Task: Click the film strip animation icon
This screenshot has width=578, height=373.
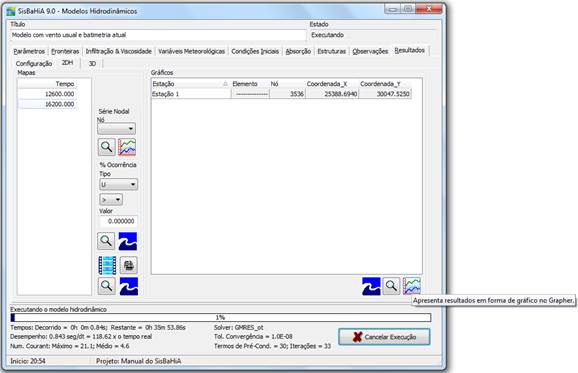Action: [107, 265]
